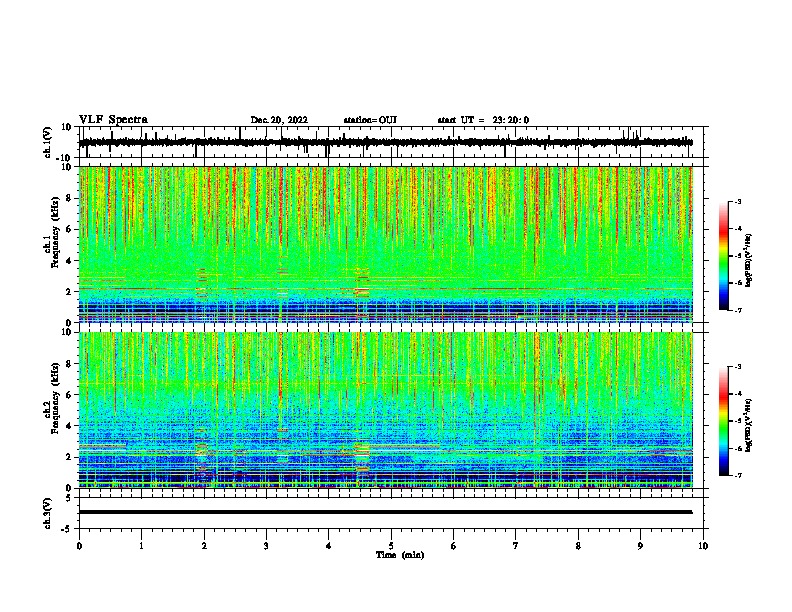Viewport: 792px width, 612px height.
Task: Click the time axis tick label '2'
Action: [x=204, y=546]
